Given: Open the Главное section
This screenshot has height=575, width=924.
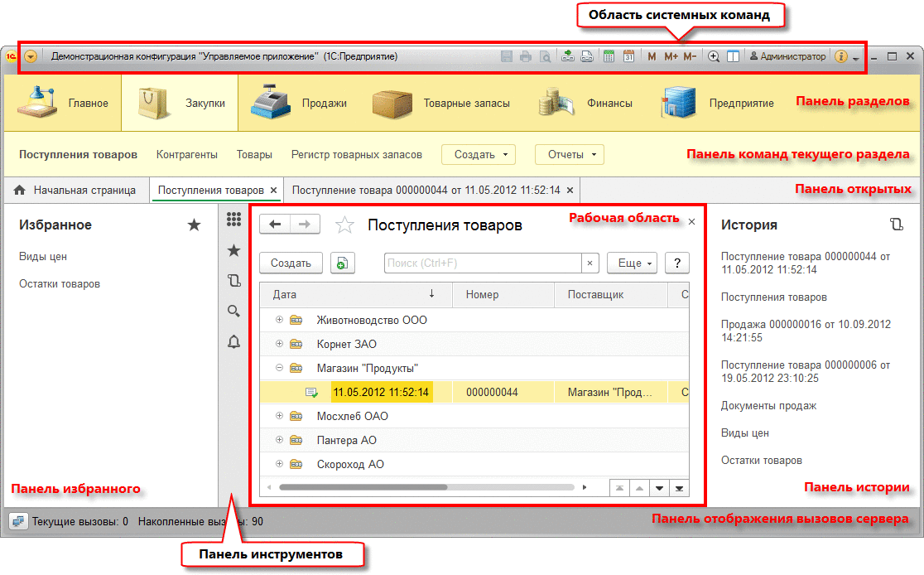Looking at the screenshot, I should (62, 103).
